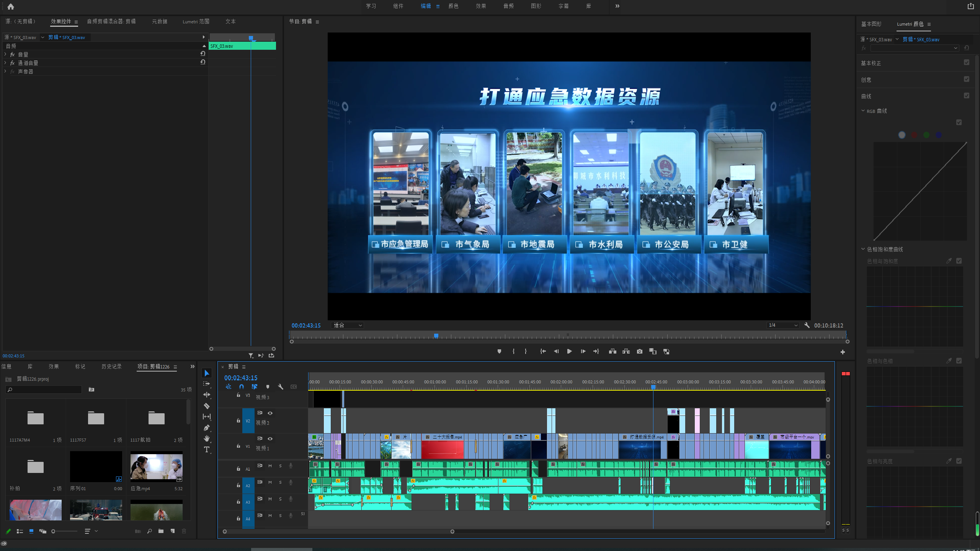Select the Hand tool
This screenshot has width=980, height=551.
[x=207, y=439]
